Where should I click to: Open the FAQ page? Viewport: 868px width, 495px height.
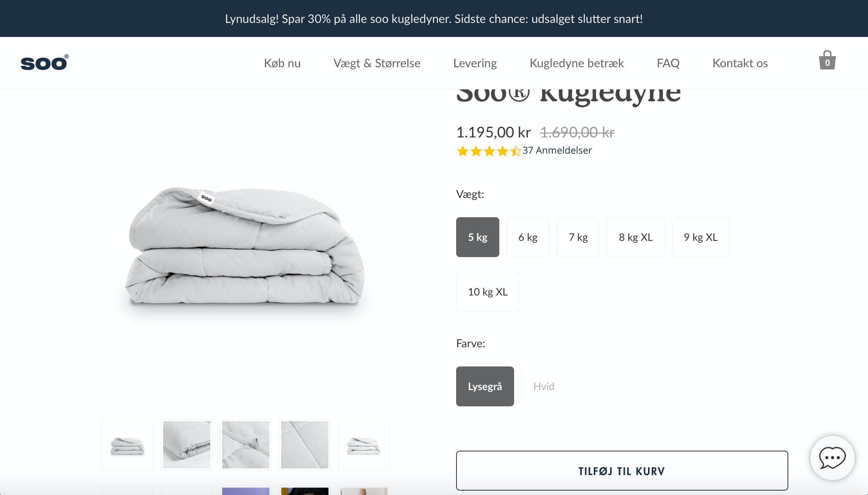tap(668, 63)
